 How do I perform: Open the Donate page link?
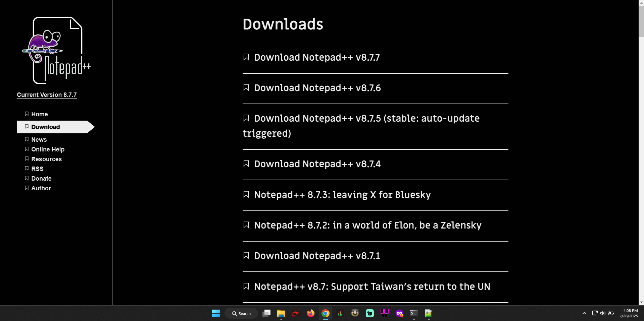[x=41, y=179]
